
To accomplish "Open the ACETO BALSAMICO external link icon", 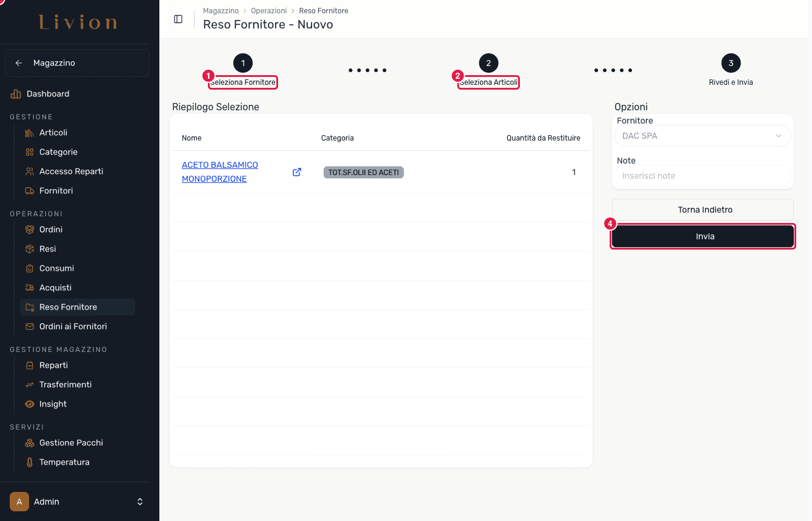I will tap(297, 172).
